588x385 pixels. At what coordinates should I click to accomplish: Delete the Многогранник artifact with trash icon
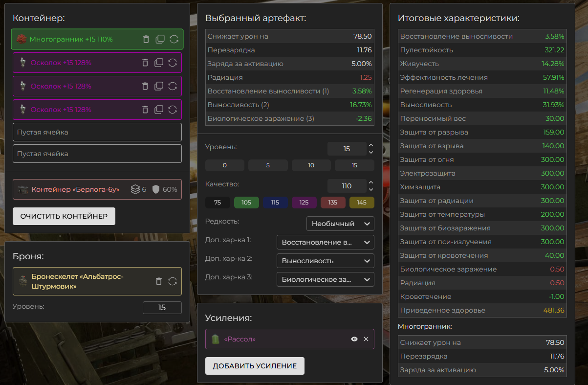146,39
